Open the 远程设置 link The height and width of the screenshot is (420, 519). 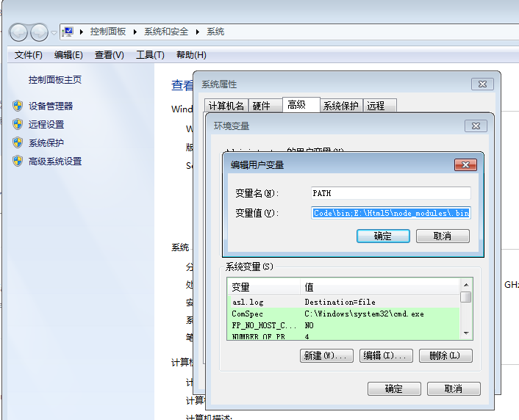point(46,125)
